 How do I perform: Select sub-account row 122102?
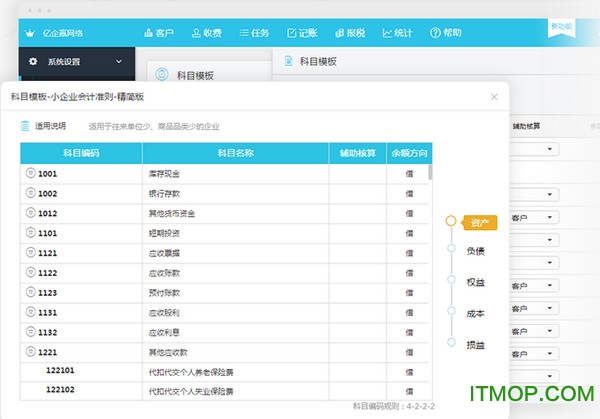[x=226, y=391]
